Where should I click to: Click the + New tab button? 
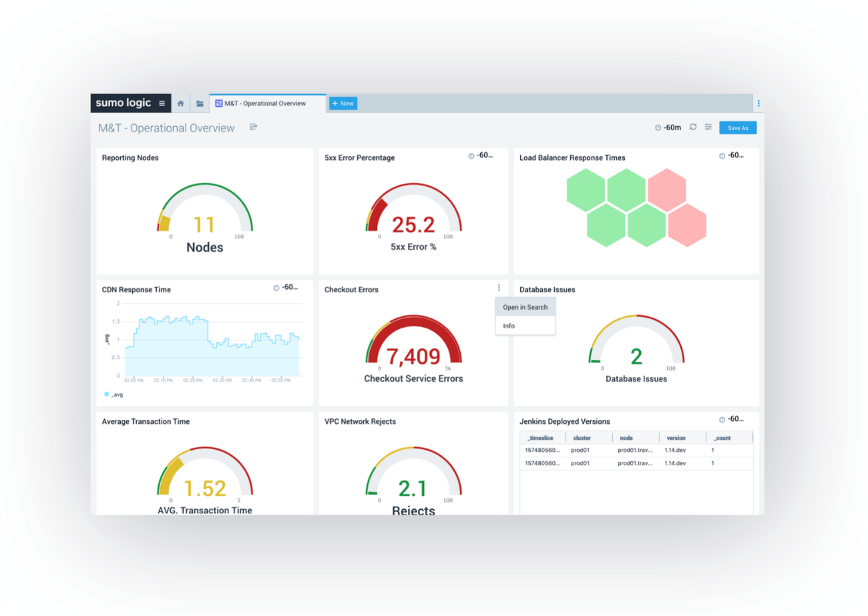(x=343, y=103)
